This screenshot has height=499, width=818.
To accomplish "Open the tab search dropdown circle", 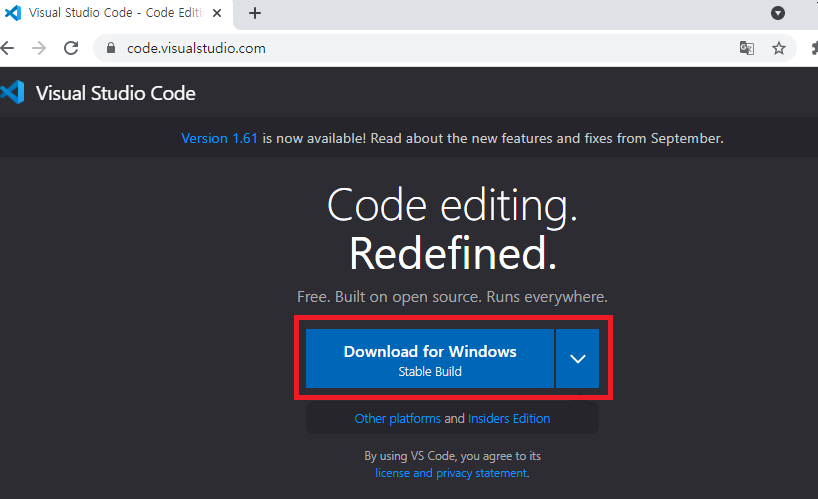I will point(778,13).
